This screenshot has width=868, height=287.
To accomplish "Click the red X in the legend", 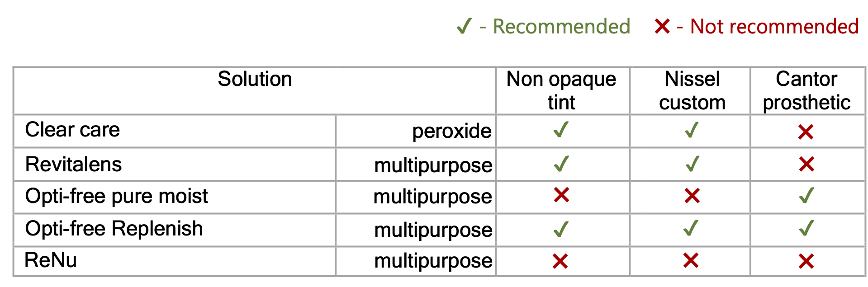I will click(x=662, y=26).
